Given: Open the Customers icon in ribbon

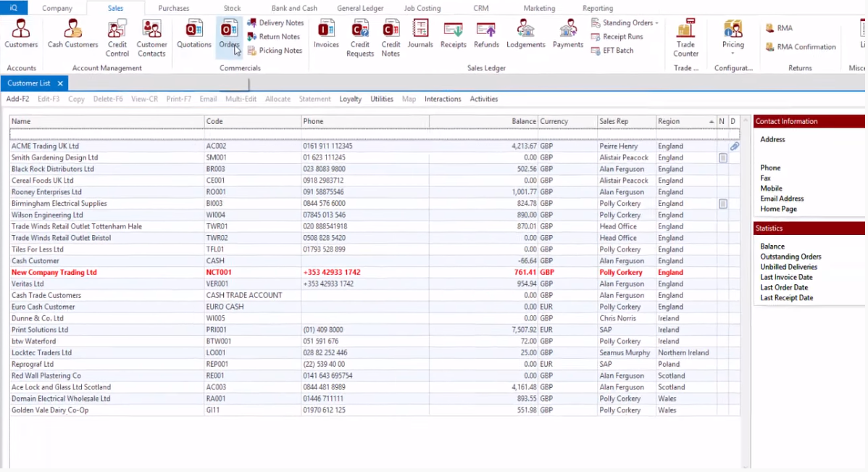Looking at the screenshot, I should coord(21,34).
